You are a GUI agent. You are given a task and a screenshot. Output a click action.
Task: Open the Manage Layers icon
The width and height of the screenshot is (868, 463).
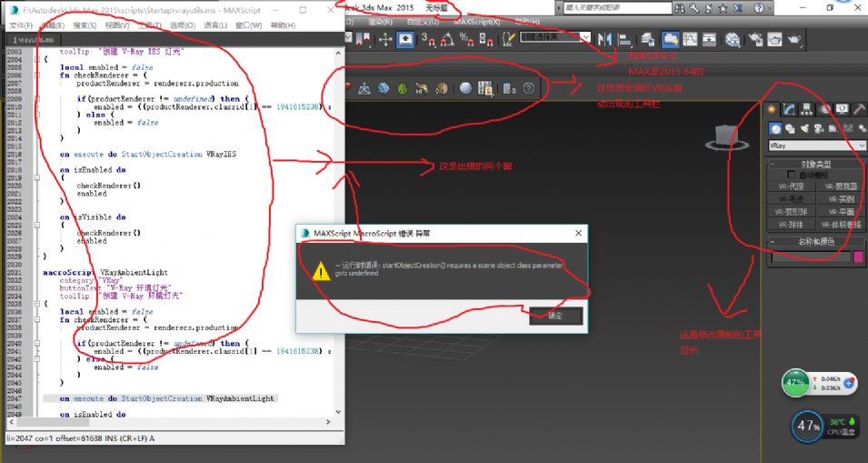[648, 39]
